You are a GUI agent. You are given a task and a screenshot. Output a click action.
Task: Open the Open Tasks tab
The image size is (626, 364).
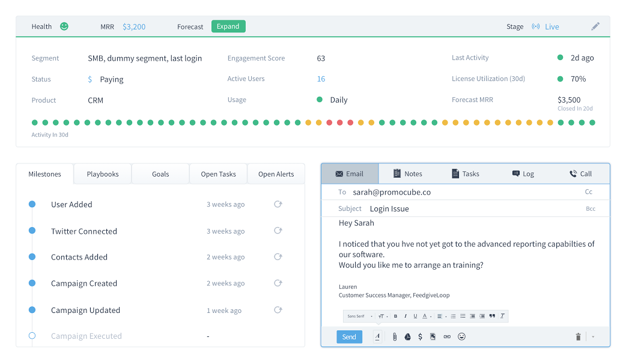219,174
